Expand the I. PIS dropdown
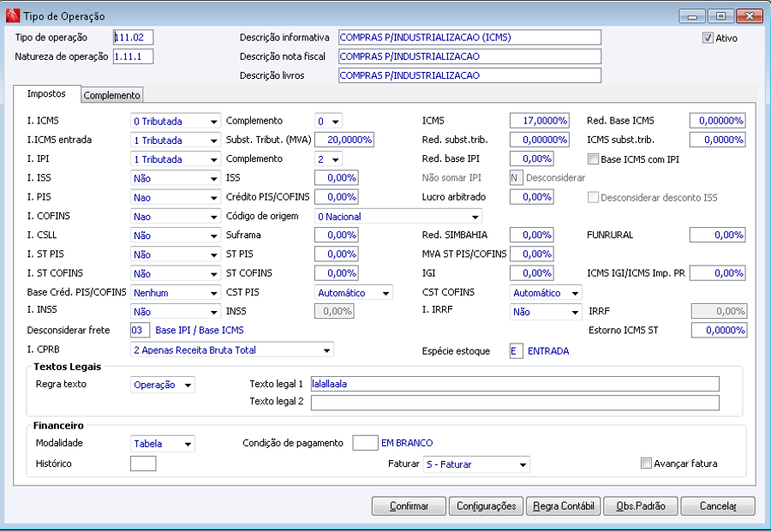The width and height of the screenshot is (771, 532). tap(175, 198)
